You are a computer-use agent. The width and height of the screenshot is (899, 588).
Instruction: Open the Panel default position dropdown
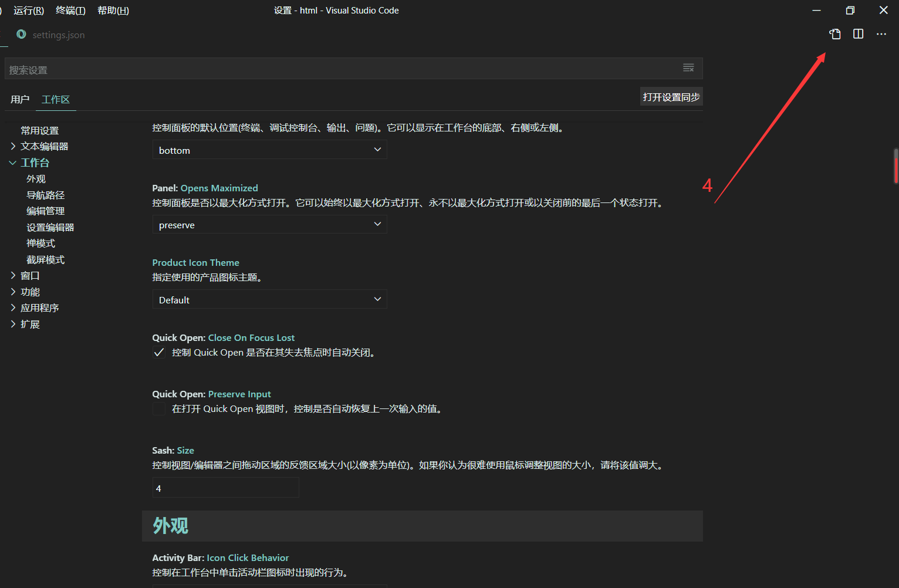269,150
